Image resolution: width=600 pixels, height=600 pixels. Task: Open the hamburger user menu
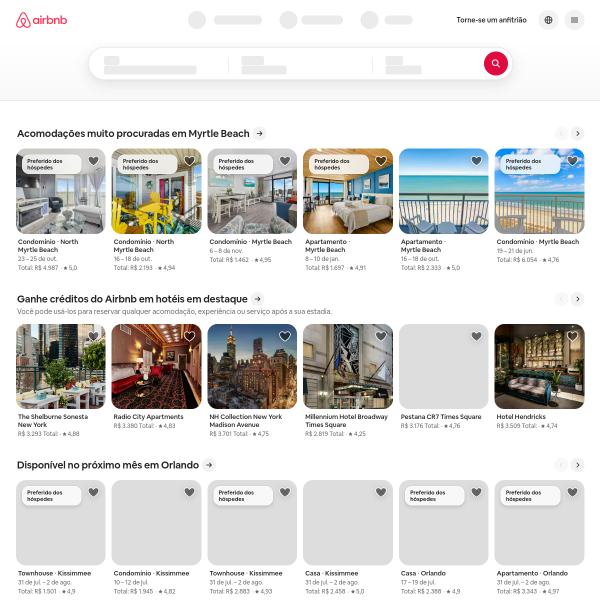click(x=574, y=20)
